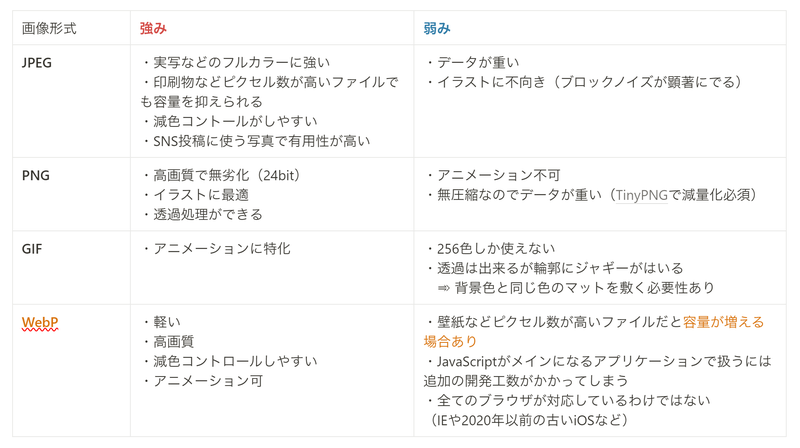
Task: Click the orange WebP row label
Action: 41,323
